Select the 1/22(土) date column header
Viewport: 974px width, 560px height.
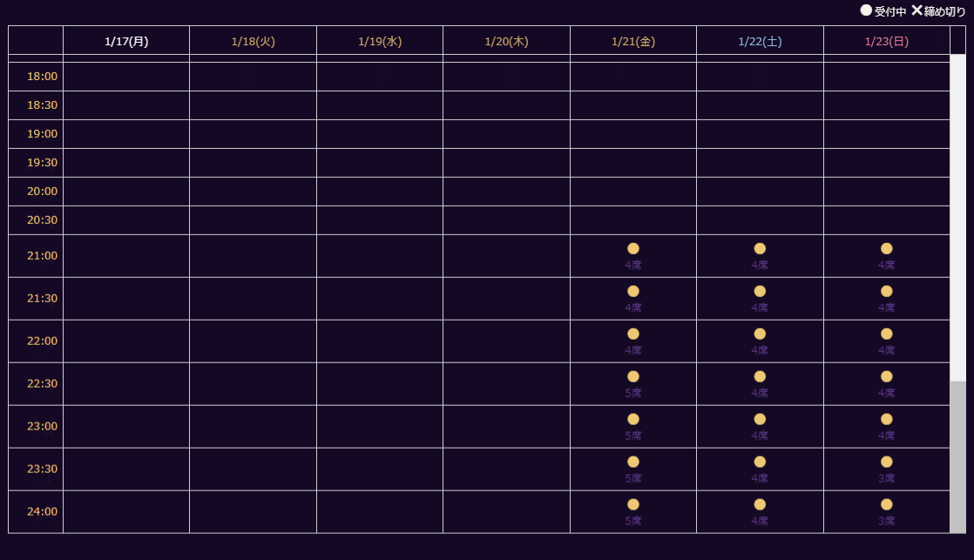click(x=760, y=41)
